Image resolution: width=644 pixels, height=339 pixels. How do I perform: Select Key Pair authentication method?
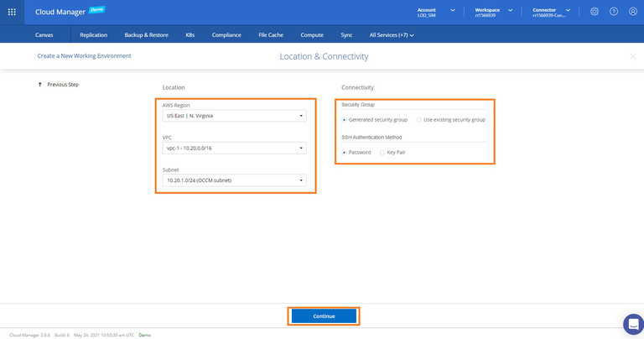(383, 153)
